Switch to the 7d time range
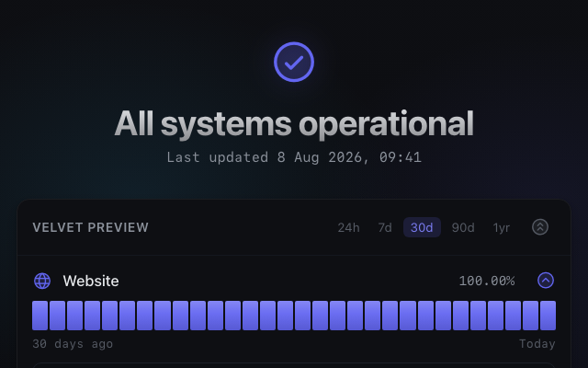The width and height of the screenshot is (588, 368). coord(385,227)
